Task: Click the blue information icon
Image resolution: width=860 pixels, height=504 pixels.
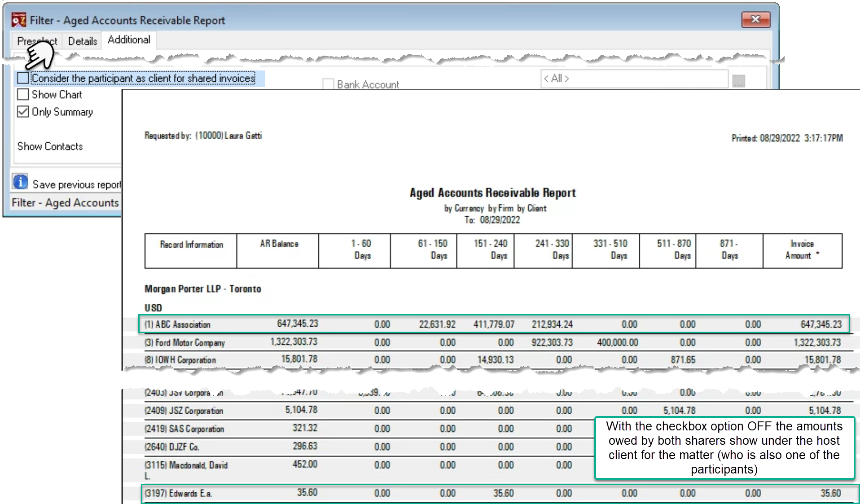Action: [20, 182]
